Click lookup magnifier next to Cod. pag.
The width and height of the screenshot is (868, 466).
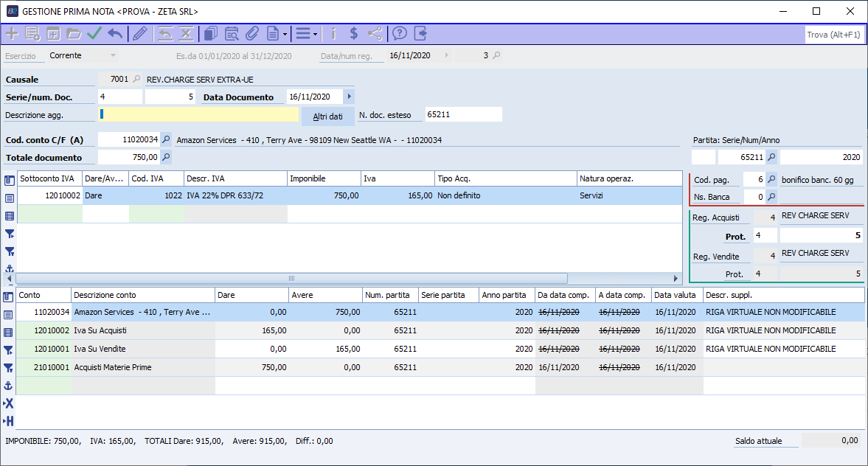[772, 179]
